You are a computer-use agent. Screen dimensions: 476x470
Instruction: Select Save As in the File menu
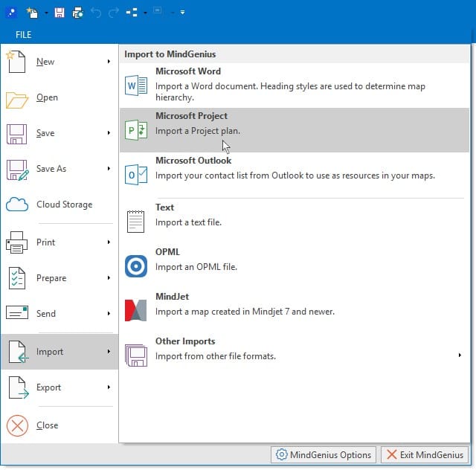tap(59, 169)
